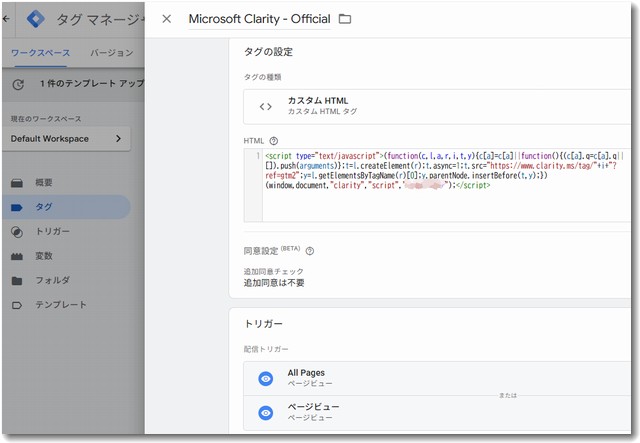Click the 配信トリガー label

pyautogui.click(x=266, y=349)
